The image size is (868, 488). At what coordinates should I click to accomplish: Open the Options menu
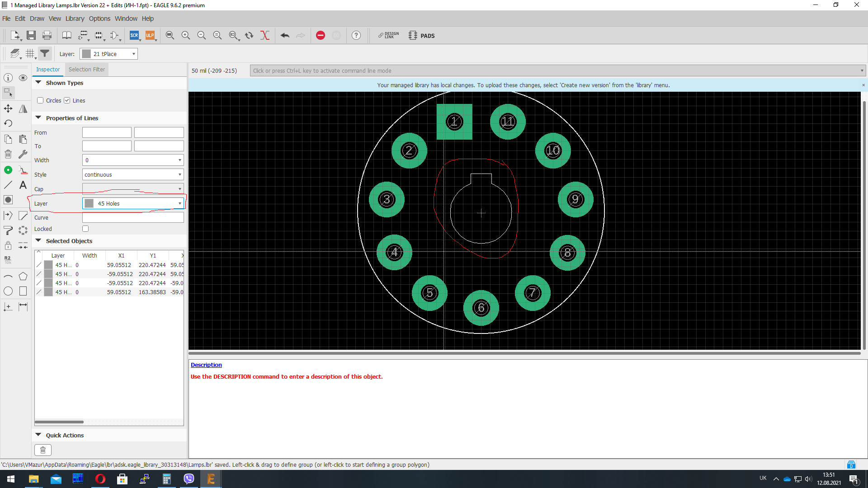pyautogui.click(x=99, y=19)
